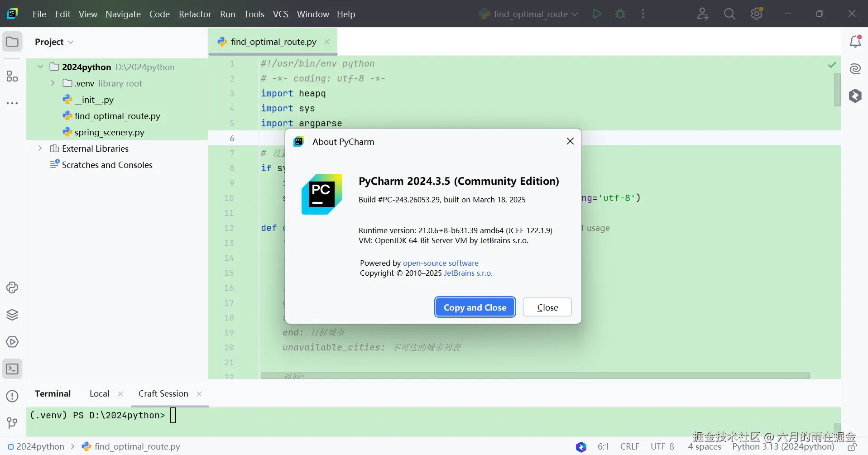Open the Edit menu
The width and height of the screenshot is (868, 455).
point(62,14)
